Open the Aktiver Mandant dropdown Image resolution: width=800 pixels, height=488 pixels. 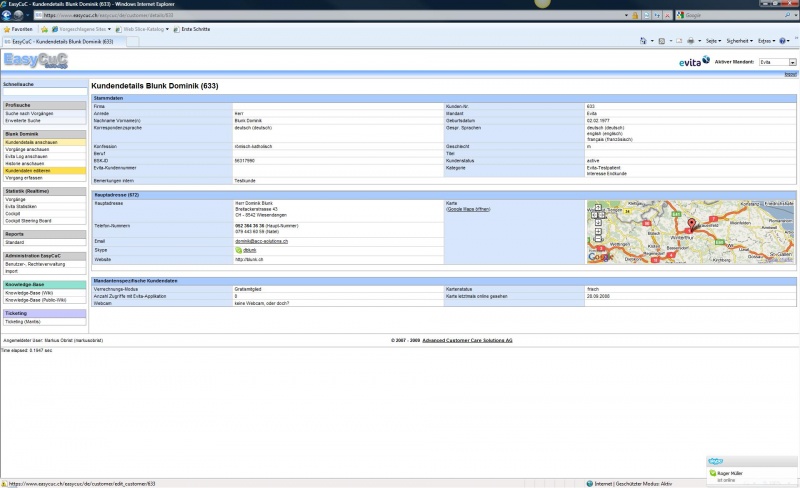778,62
